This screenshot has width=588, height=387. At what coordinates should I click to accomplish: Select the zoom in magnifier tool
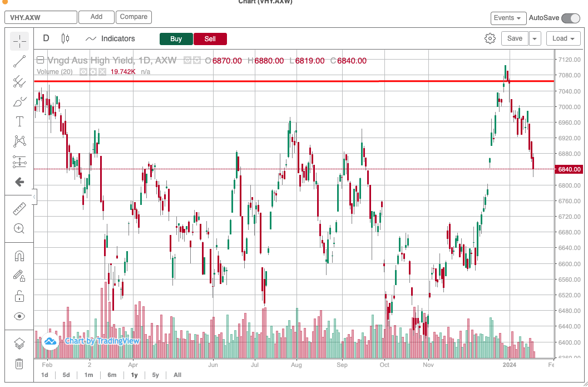[19, 228]
